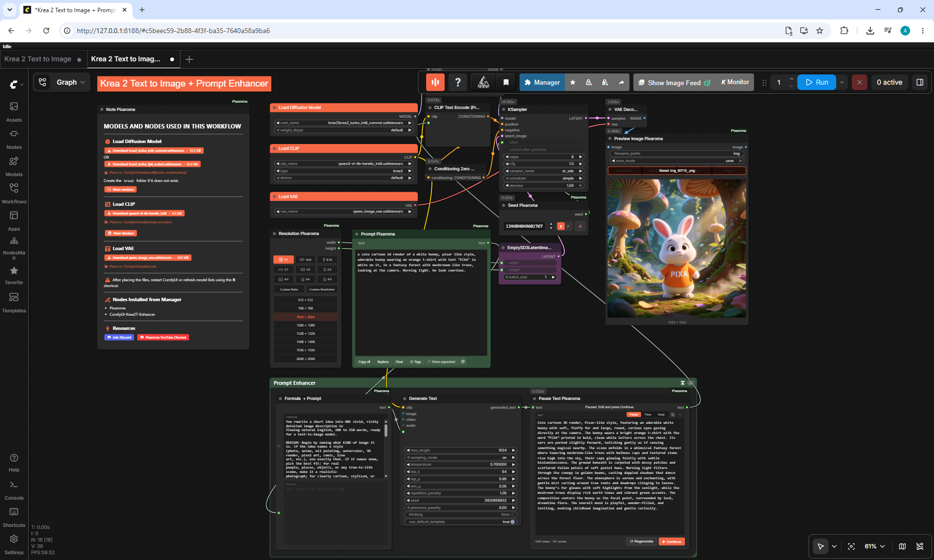Select the 9:16 aspect ratio option
Viewport: 934px width, 560px height.
[x=327, y=260]
